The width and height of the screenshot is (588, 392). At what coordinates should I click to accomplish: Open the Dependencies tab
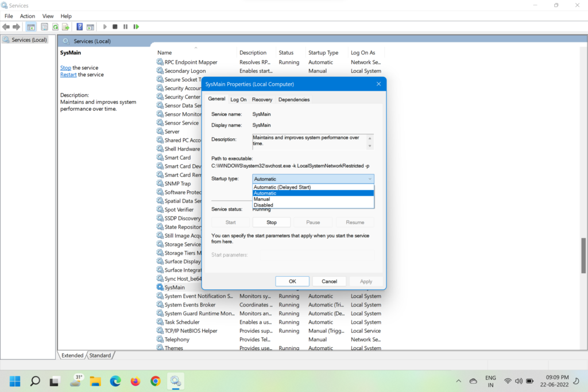pos(293,100)
